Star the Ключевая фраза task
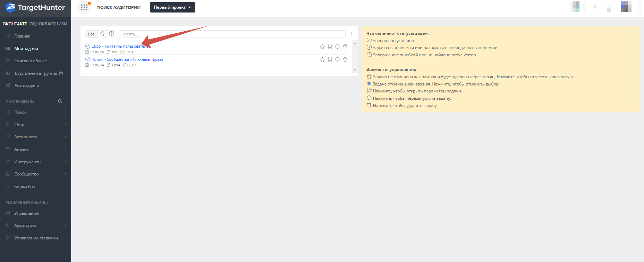This screenshot has height=262, width=644. pyautogui.click(x=322, y=60)
